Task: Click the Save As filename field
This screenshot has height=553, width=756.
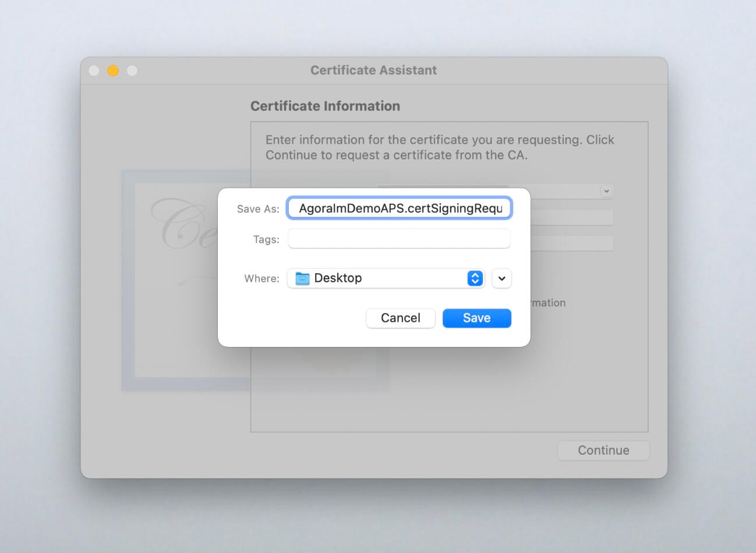Action: tap(400, 208)
